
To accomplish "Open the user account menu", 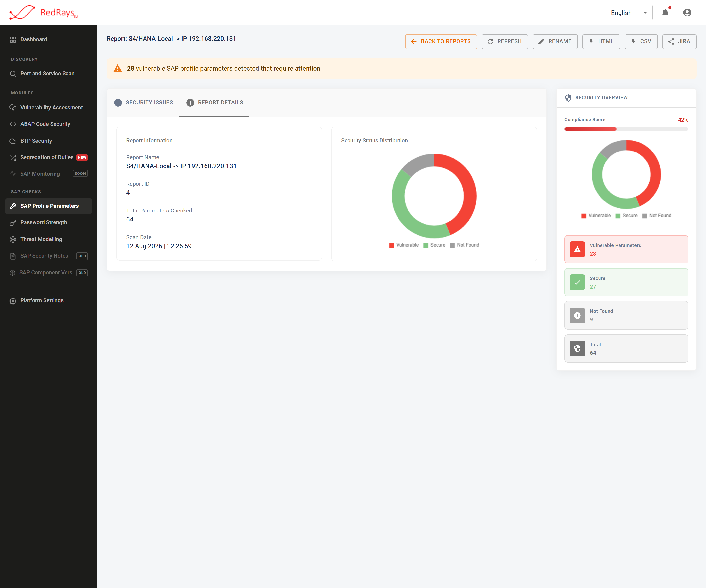I will [x=687, y=13].
